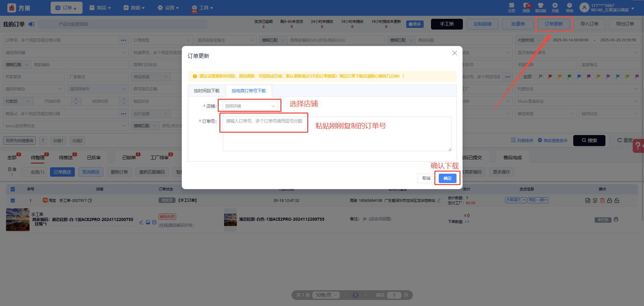Switch to 按电商订单号下载 tab
Image resolution: width=644 pixels, height=306 pixels.
(249, 91)
